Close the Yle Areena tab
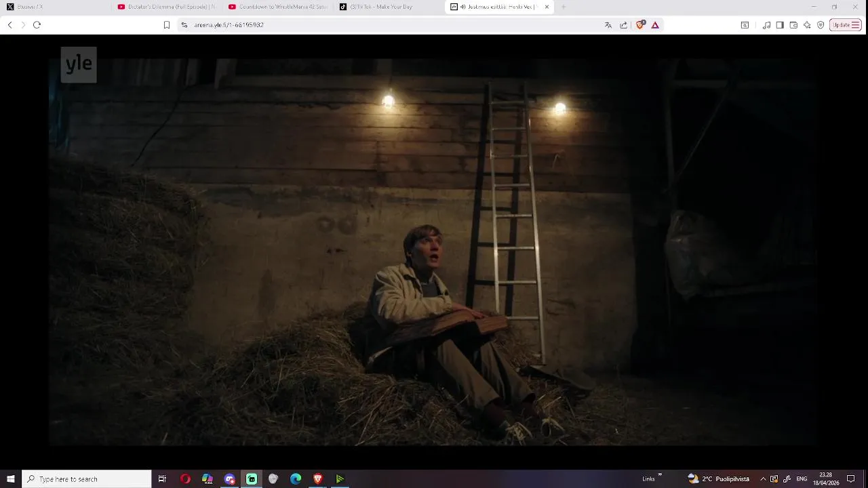868x488 pixels. [547, 7]
